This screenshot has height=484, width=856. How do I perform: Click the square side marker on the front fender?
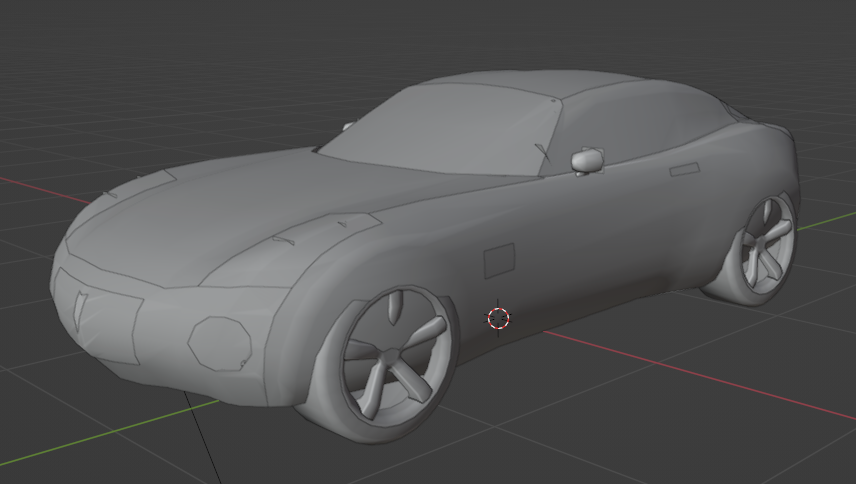[x=499, y=261]
